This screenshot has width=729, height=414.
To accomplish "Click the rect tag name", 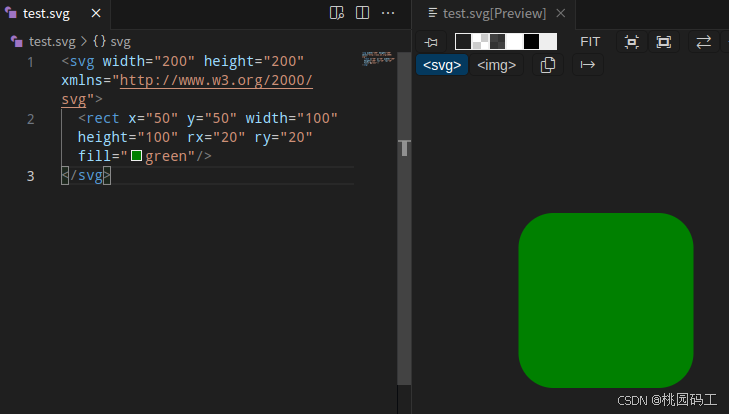I will click(x=103, y=118).
